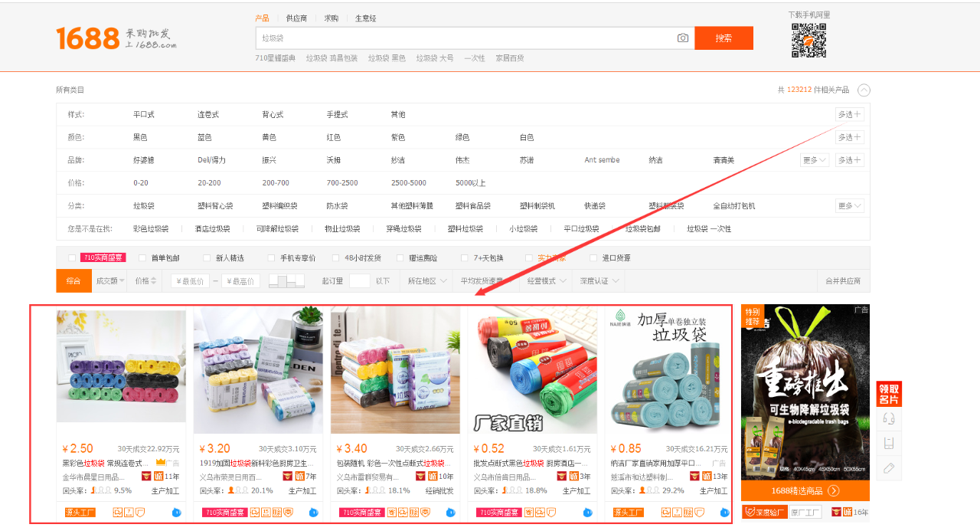Check the 进口货源 checkbox
Screen dimensions: 980x531
594,258
